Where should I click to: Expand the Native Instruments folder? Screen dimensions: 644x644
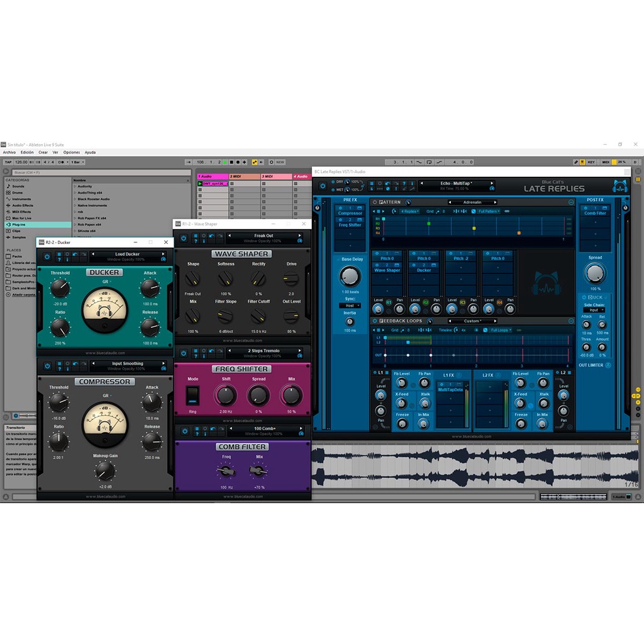[75, 206]
